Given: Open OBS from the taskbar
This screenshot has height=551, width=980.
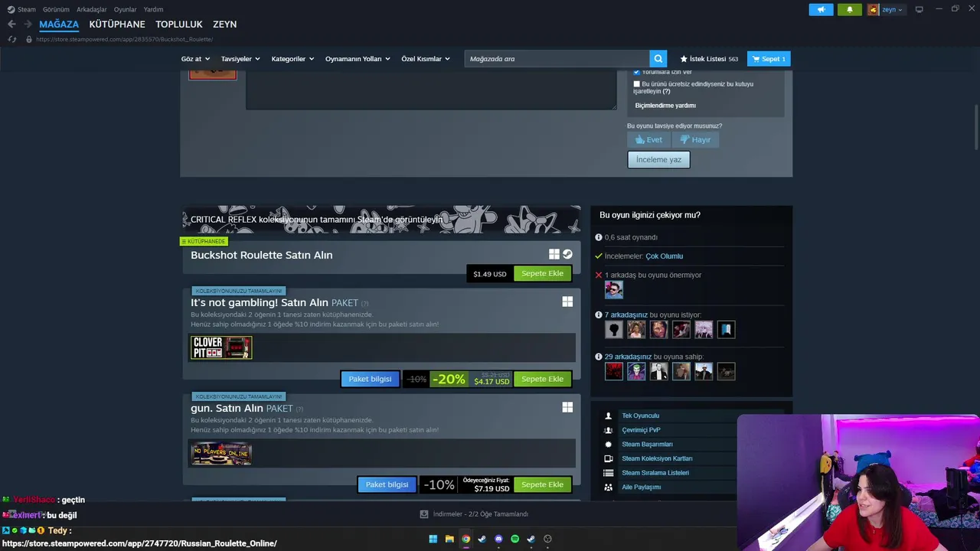Looking at the screenshot, I should [547, 539].
